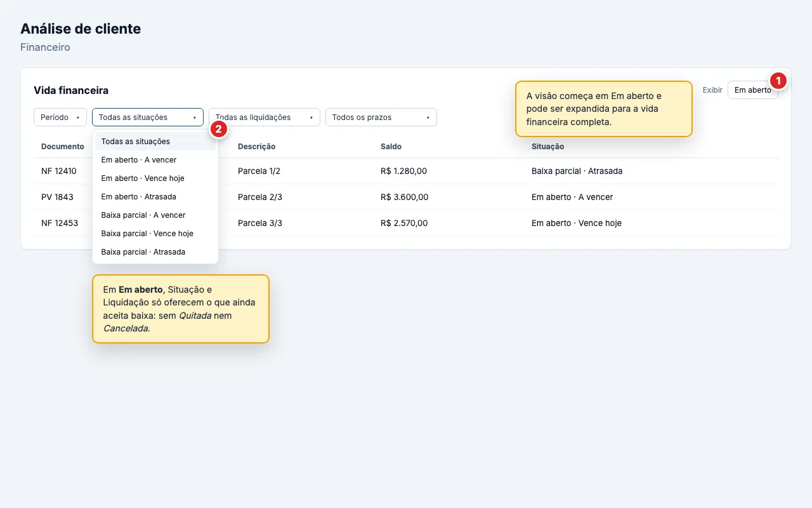The width and height of the screenshot is (812, 508).
Task: Click Em aberto · Vence hoje status in table
Action: click(x=577, y=224)
